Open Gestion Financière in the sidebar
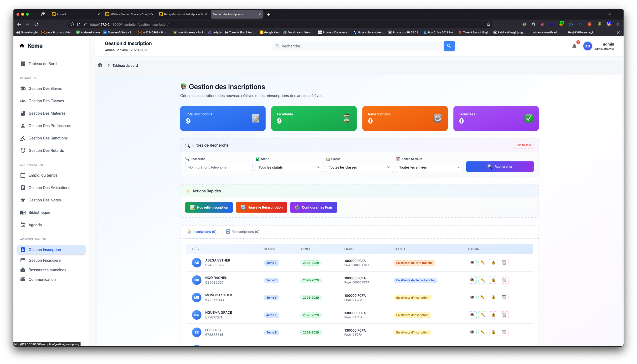This screenshot has height=364, width=637. [44, 260]
